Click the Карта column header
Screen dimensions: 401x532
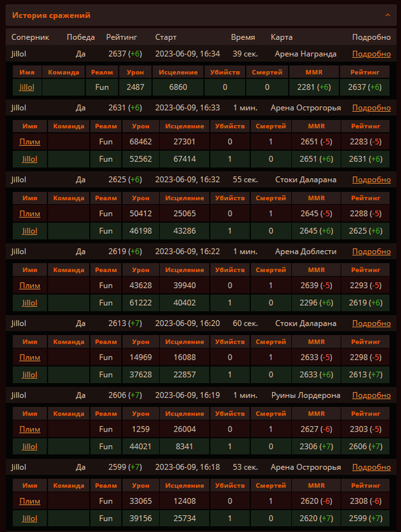pyautogui.click(x=281, y=37)
